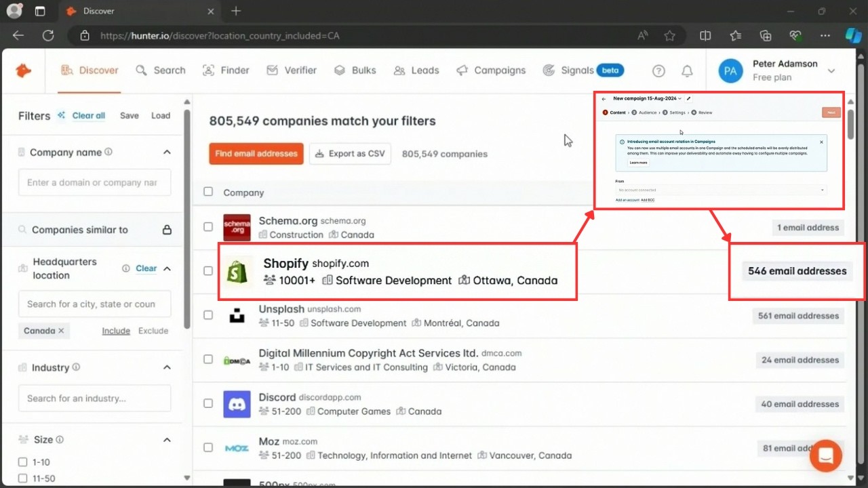The image size is (868, 488).
Task: Open the notifications bell
Action: [687, 70]
